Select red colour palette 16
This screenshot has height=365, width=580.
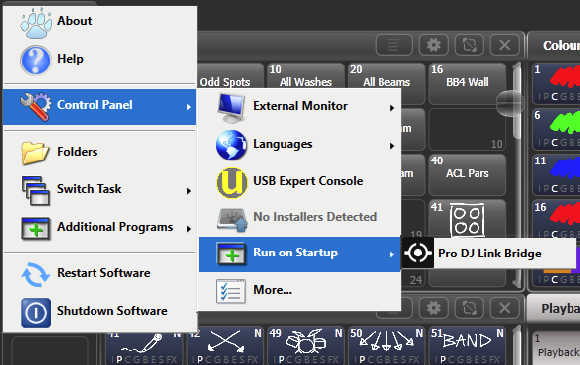[556, 220]
